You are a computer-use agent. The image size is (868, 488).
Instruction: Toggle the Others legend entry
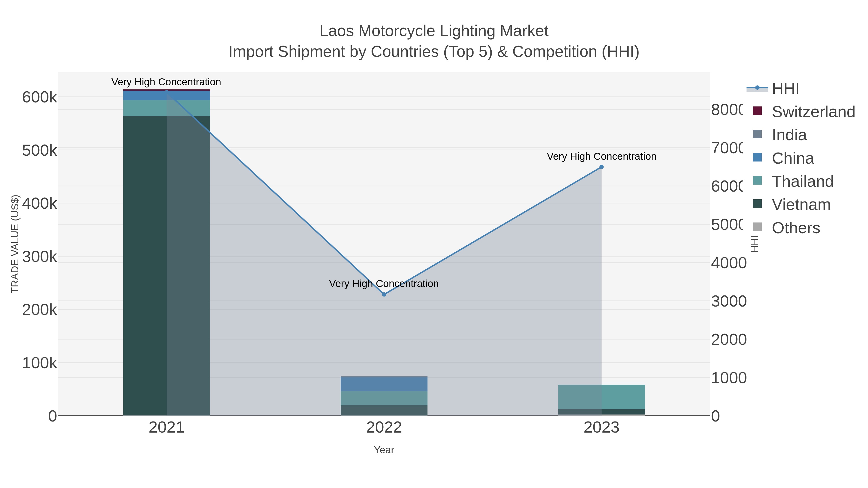coord(787,228)
